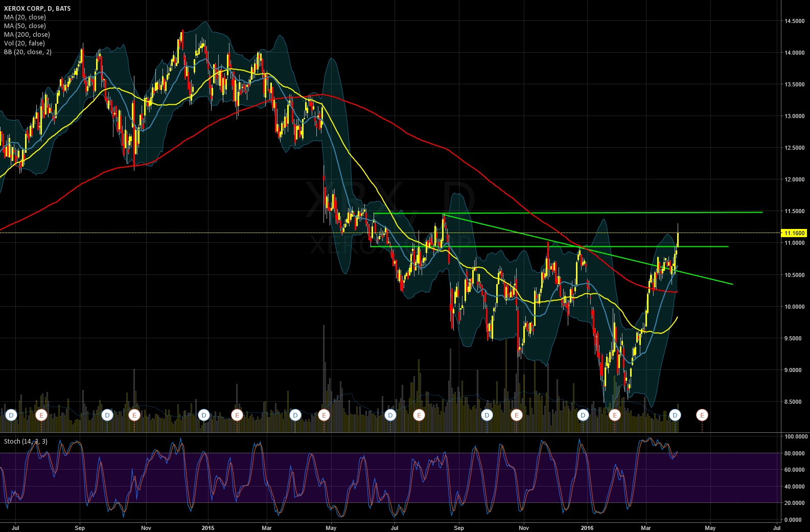Click the BB (20, close, 2) indicator label

pos(28,52)
